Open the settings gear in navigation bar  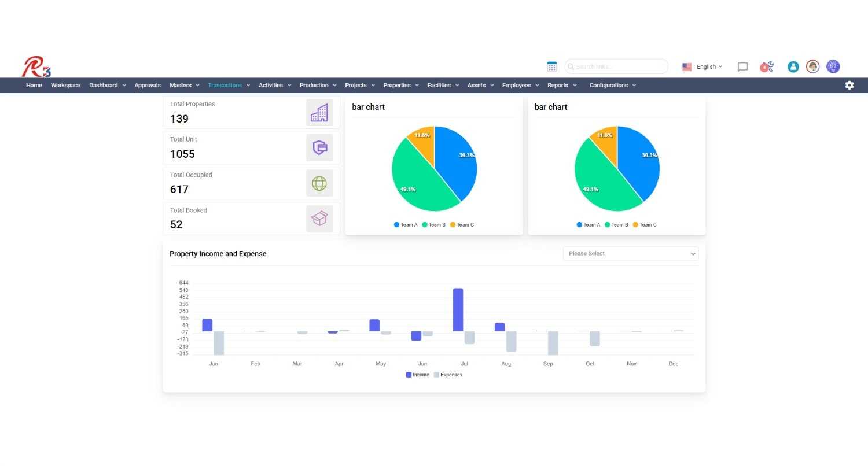pyautogui.click(x=849, y=85)
